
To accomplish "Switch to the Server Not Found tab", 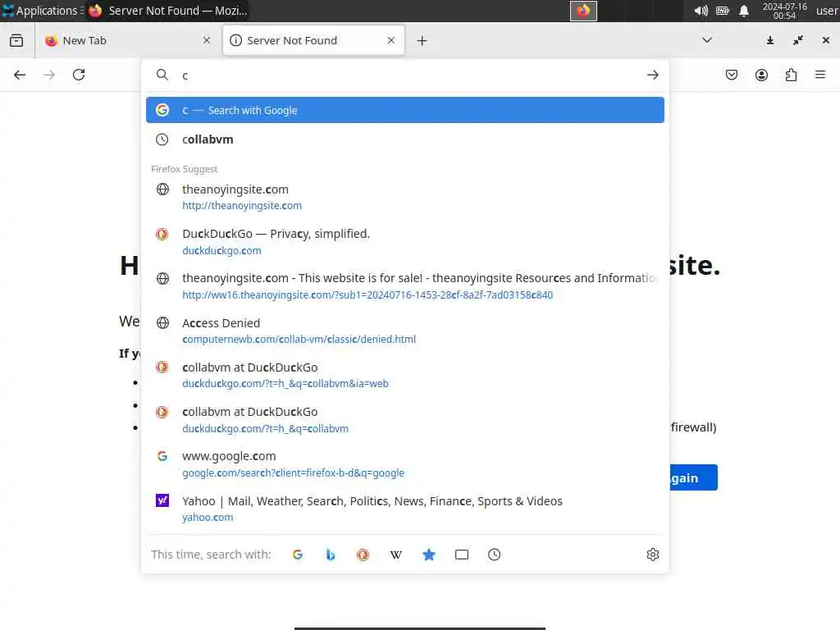I will [x=313, y=41].
